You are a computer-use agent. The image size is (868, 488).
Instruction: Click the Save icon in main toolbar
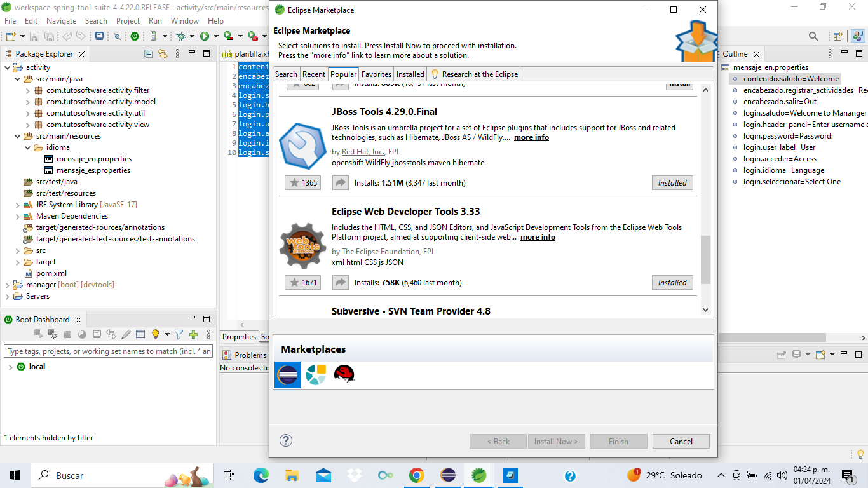34,36
